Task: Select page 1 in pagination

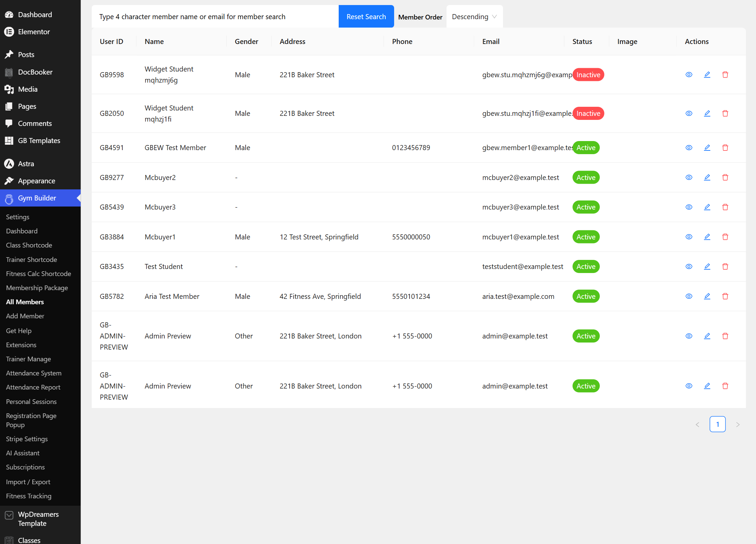Action: 718,424
